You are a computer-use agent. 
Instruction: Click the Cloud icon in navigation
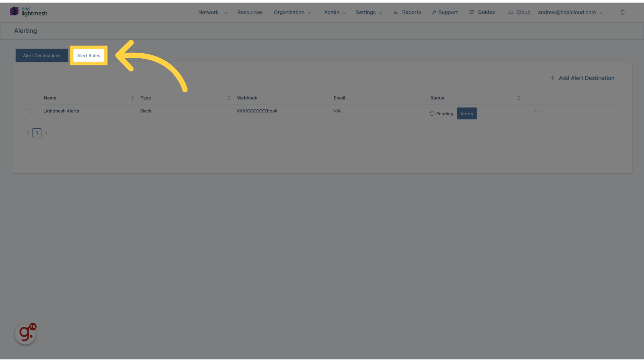point(511,12)
